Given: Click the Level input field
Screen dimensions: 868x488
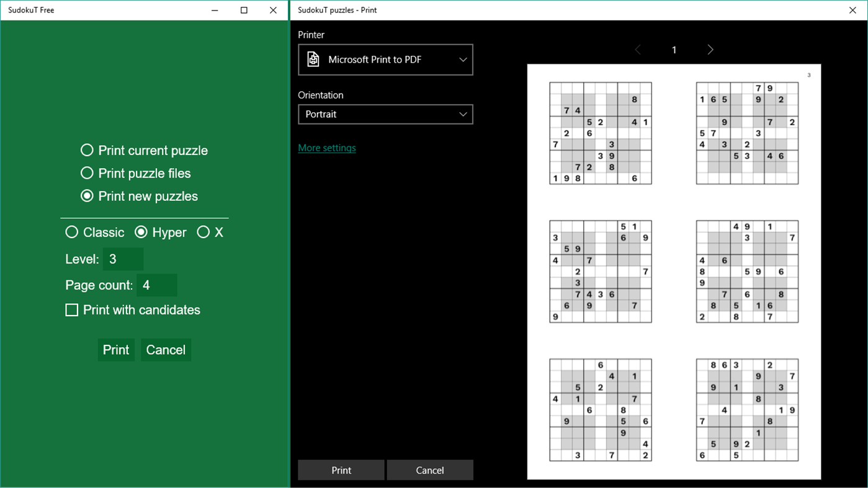Looking at the screenshot, I should tap(123, 259).
